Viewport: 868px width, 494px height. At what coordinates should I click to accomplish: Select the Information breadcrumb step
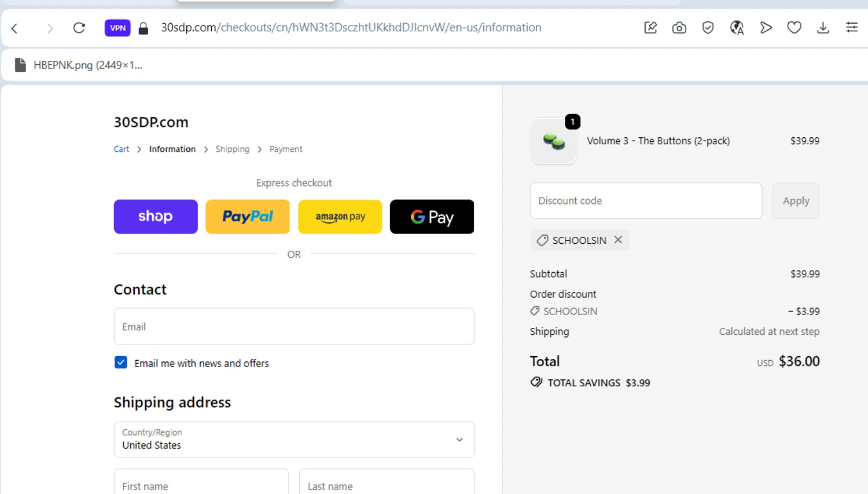click(172, 149)
